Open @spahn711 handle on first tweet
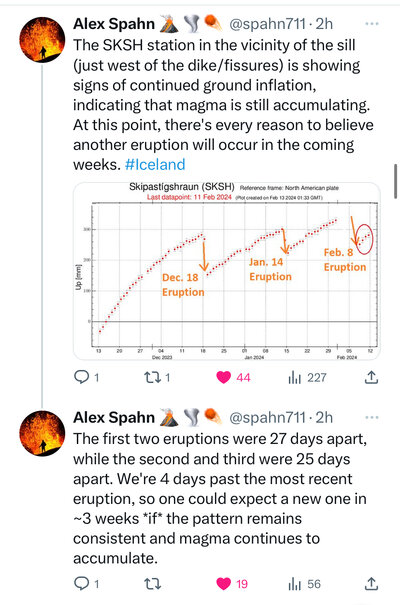The height and width of the screenshot is (605, 400). click(267, 24)
